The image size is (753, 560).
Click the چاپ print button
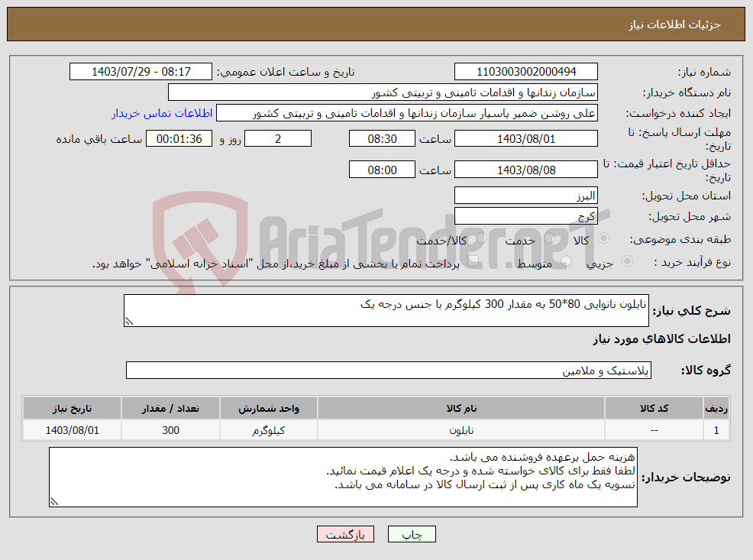point(412,534)
